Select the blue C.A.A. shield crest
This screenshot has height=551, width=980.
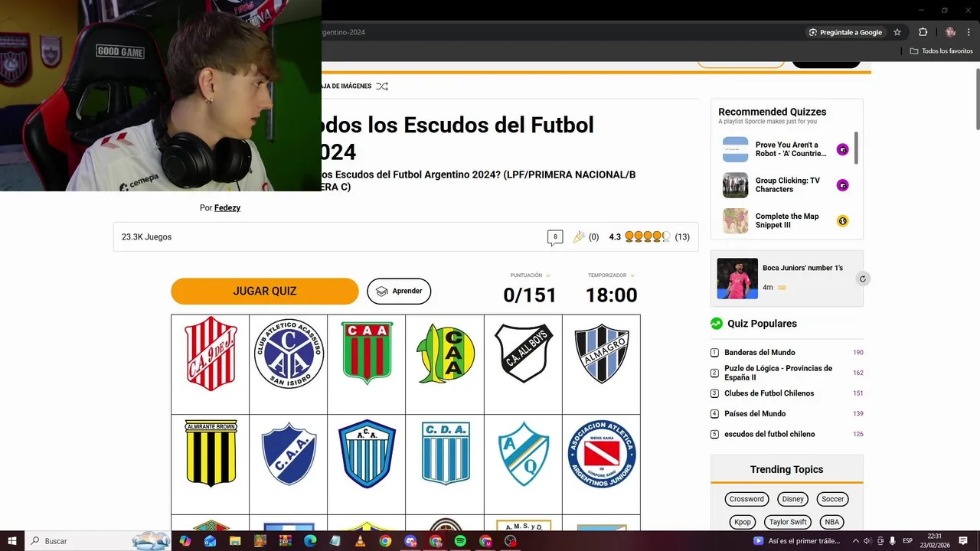coord(289,454)
